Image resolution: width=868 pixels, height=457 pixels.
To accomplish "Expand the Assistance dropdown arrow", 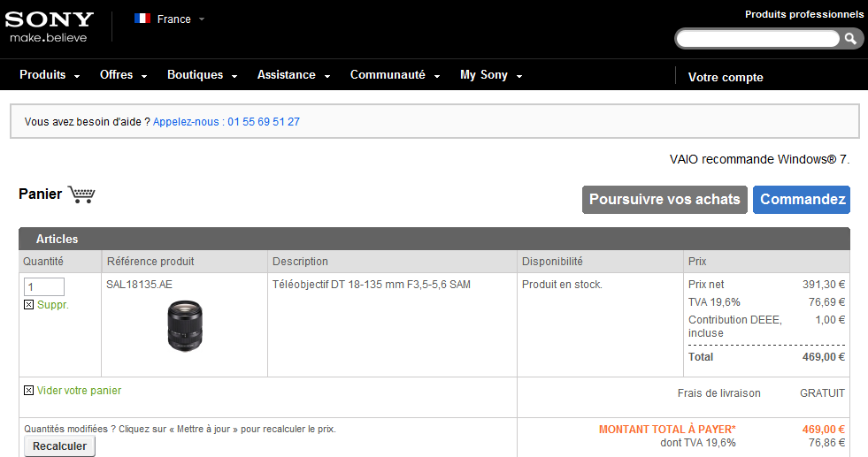I will click(x=327, y=76).
